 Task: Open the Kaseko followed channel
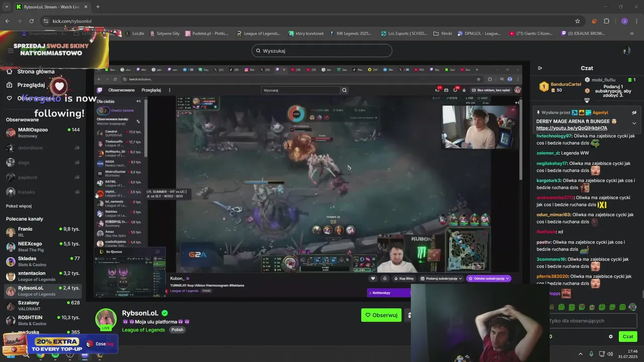click(x=43, y=192)
